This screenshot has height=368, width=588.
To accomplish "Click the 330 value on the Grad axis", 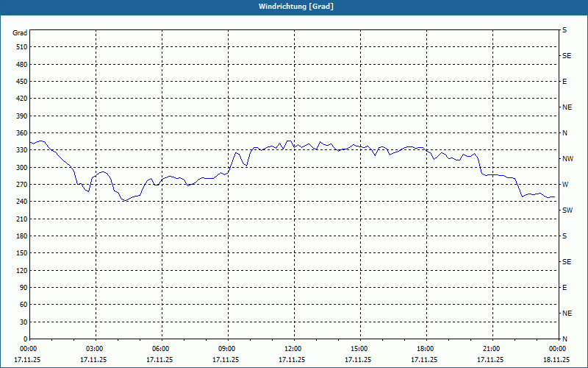I will pos(22,150).
